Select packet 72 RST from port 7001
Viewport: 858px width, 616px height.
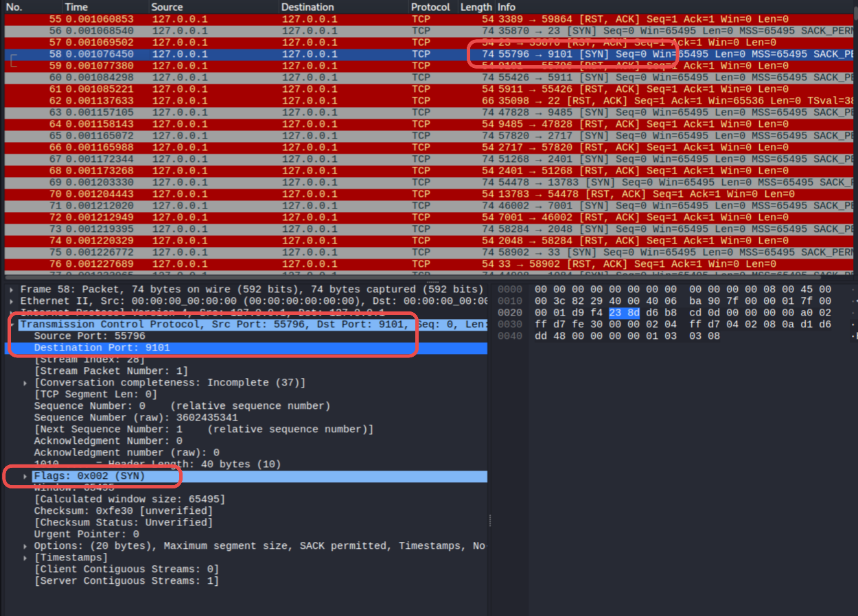[430, 217]
